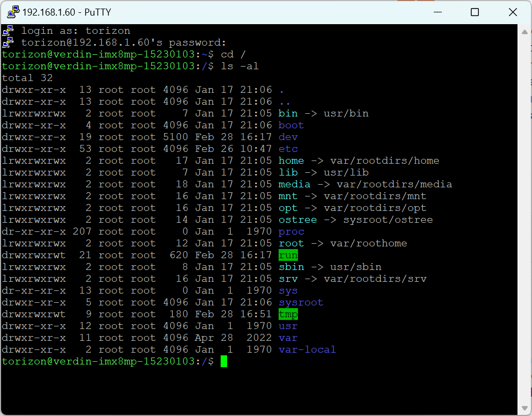Click the "var/rootdirs/mnt" link target
The image size is (532, 416).
pyautogui.click(x=375, y=196)
